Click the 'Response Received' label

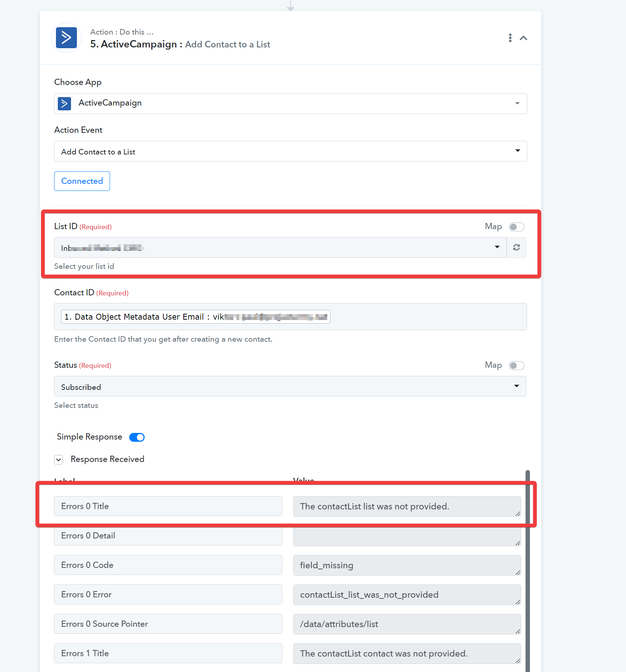click(107, 459)
